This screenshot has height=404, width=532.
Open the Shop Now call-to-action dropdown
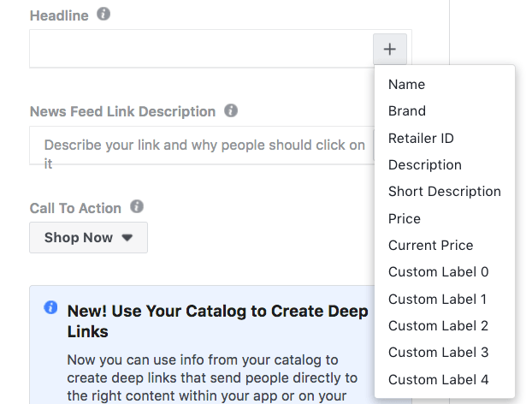pyautogui.click(x=89, y=238)
